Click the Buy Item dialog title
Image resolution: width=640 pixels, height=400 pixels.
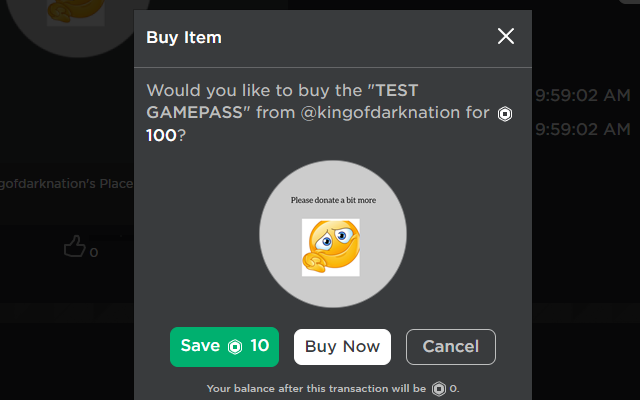pyautogui.click(x=184, y=38)
